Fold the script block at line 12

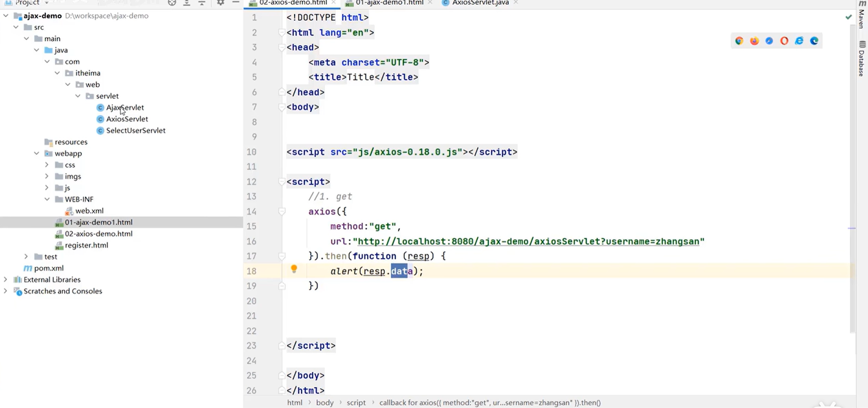(x=282, y=182)
